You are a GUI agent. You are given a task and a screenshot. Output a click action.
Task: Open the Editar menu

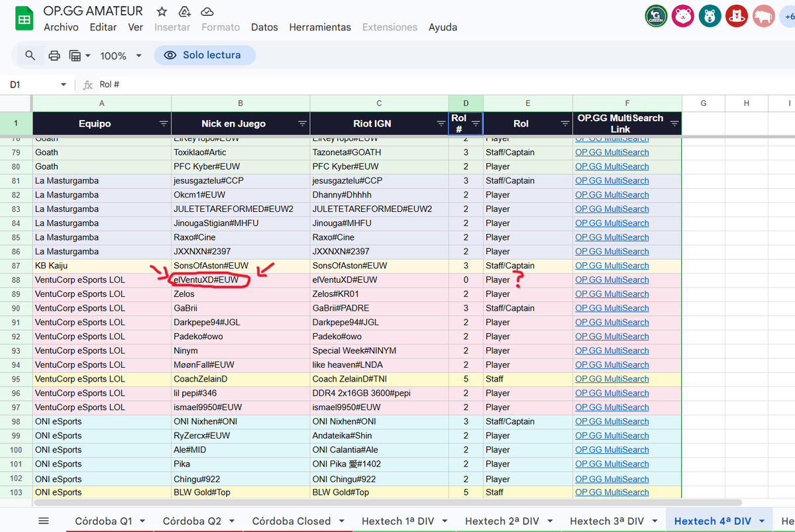pyautogui.click(x=103, y=27)
